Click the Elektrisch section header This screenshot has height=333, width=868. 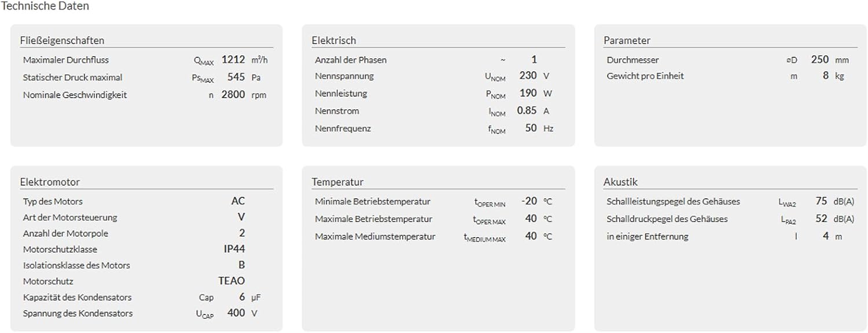tap(334, 40)
